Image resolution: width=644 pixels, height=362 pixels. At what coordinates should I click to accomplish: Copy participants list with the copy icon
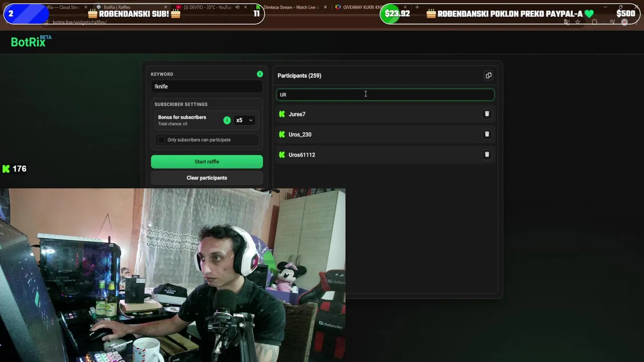488,75
